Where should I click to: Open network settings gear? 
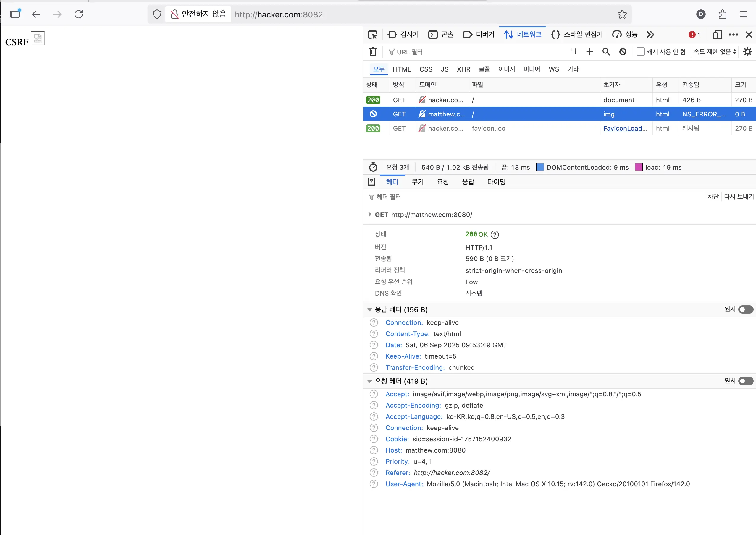[x=747, y=52]
